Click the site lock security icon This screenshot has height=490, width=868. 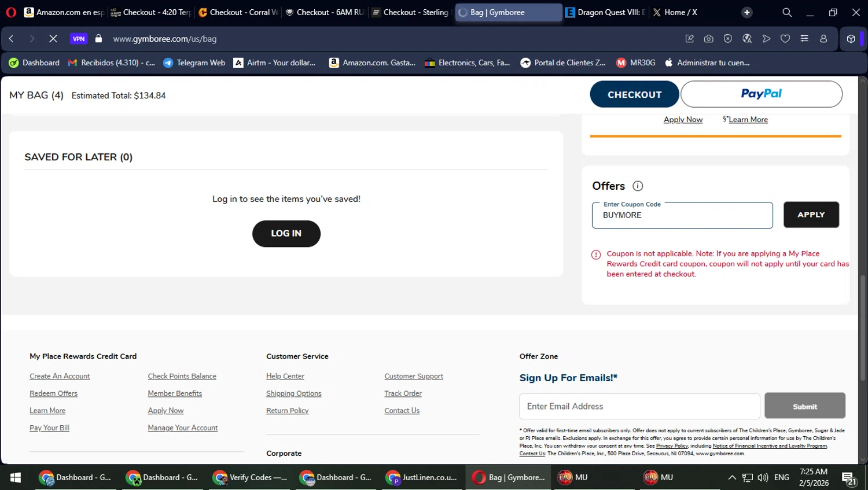click(98, 39)
